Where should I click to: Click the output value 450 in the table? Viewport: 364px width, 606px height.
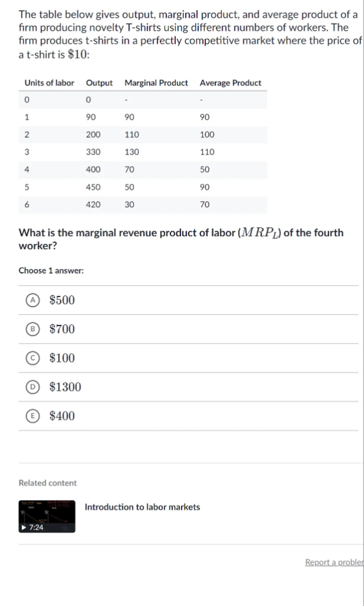tap(93, 187)
